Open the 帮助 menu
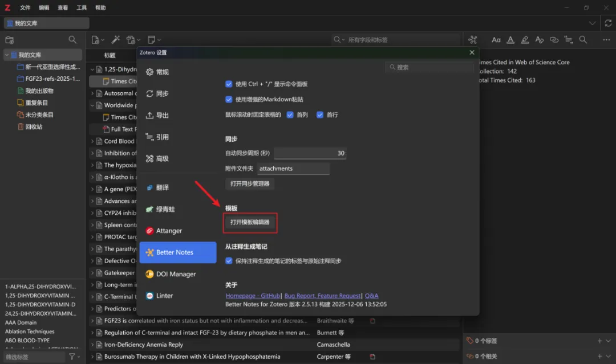This screenshot has height=364, width=616. click(100, 7)
